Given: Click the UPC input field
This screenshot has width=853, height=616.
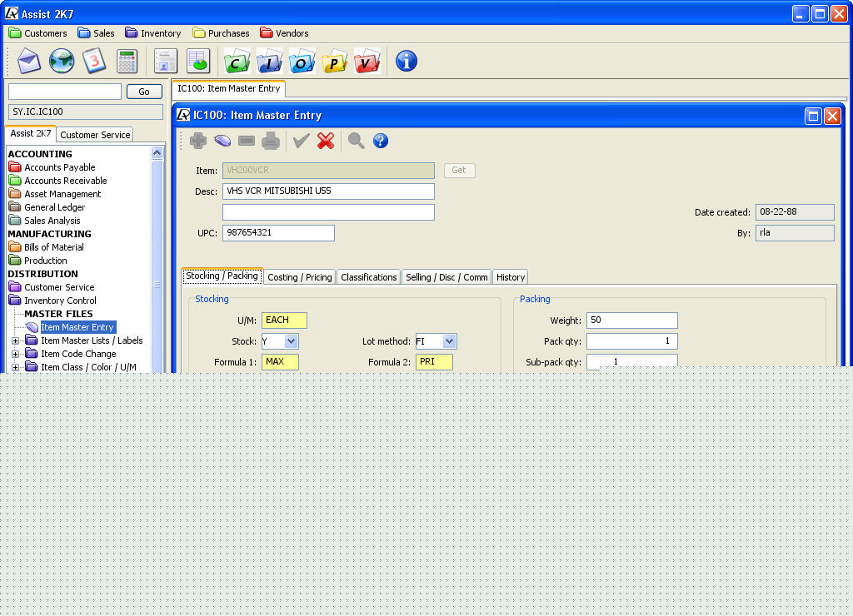Looking at the screenshot, I should pyautogui.click(x=278, y=233).
